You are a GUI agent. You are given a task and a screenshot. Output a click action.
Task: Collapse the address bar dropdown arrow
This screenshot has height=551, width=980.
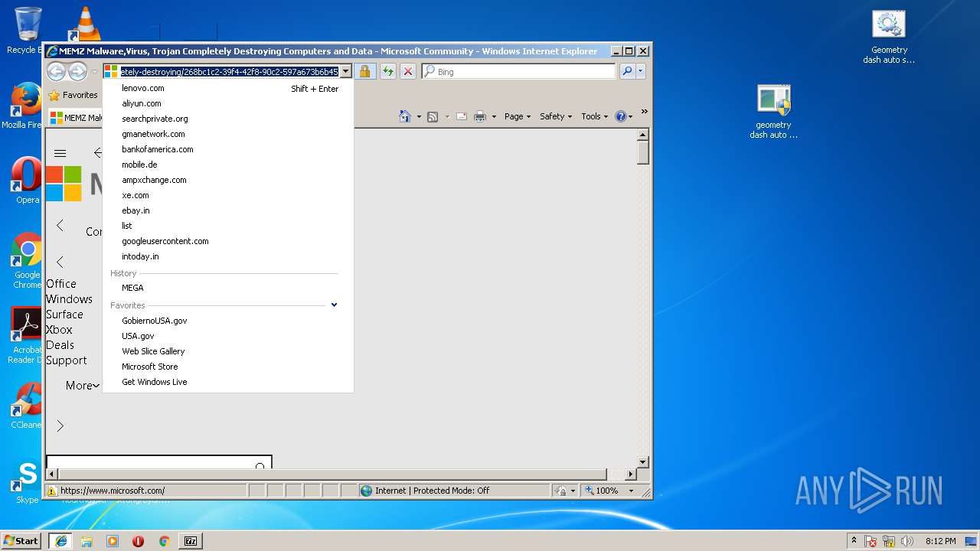tap(345, 71)
